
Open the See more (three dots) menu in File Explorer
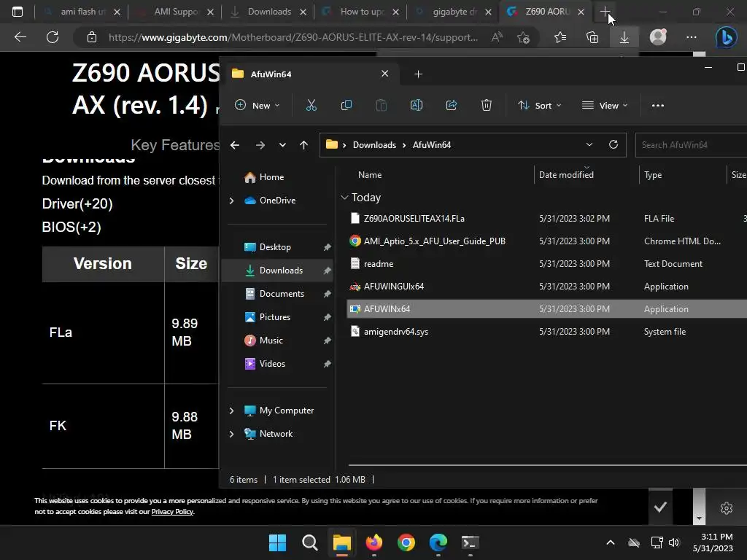pos(657,105)
